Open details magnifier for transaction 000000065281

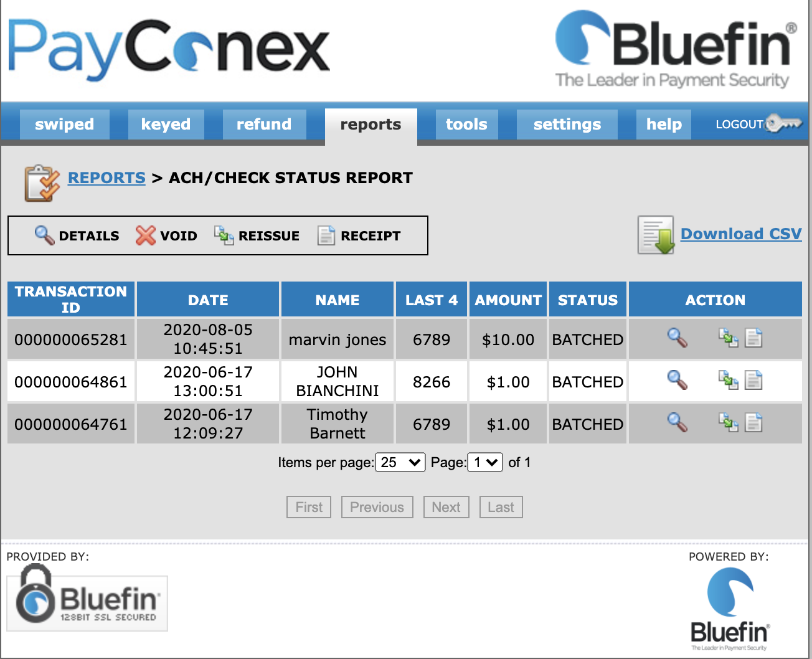click(677, 338)
